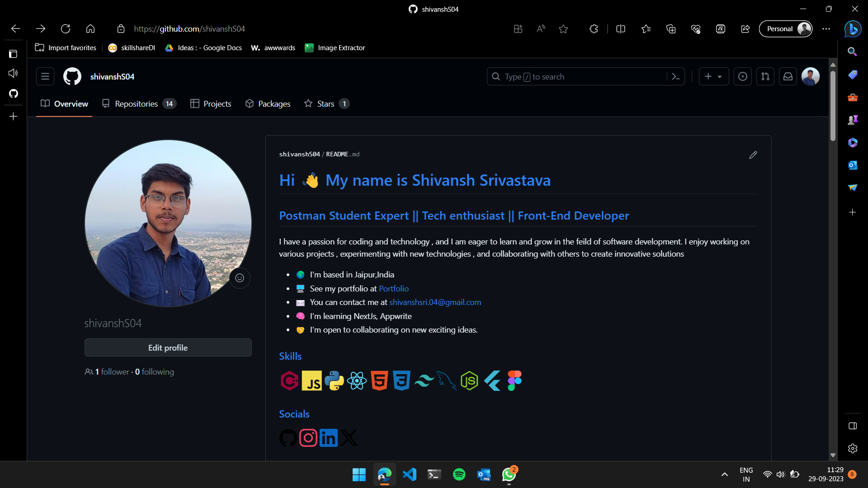Open the Portfolio link in README
Screen dimensions: 868x488
click(x=394, y=288)
